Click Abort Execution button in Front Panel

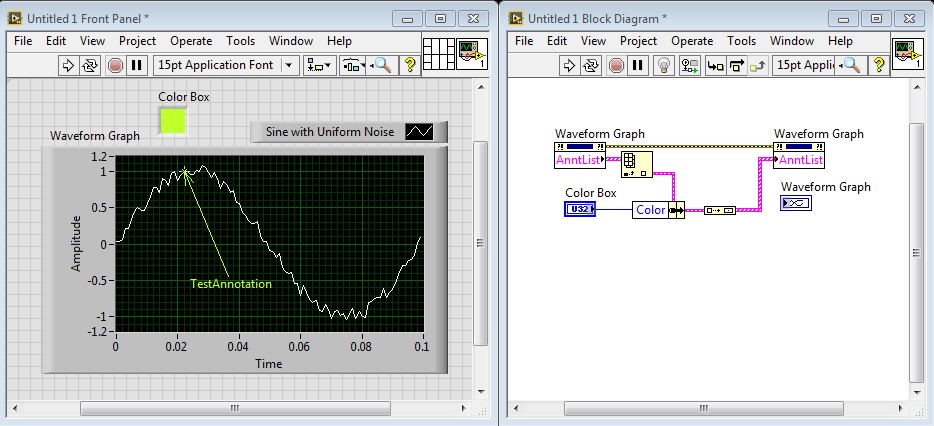[x=115, y=65]
